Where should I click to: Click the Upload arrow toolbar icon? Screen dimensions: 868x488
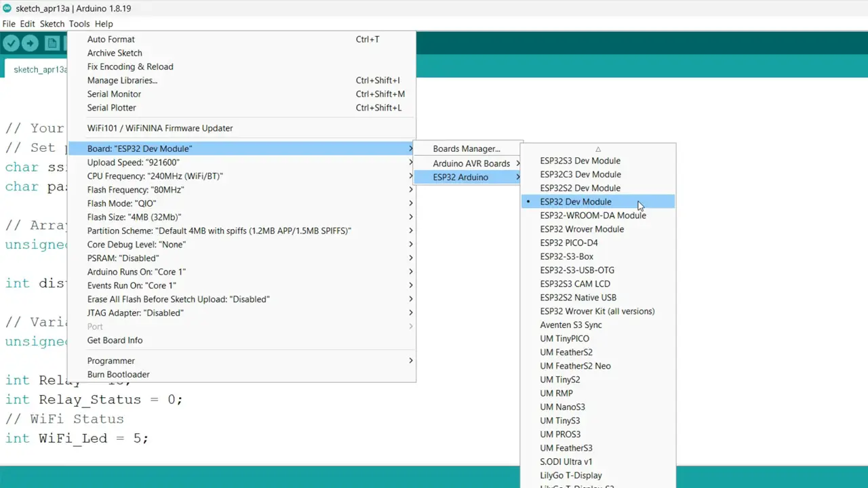(30, 43)
